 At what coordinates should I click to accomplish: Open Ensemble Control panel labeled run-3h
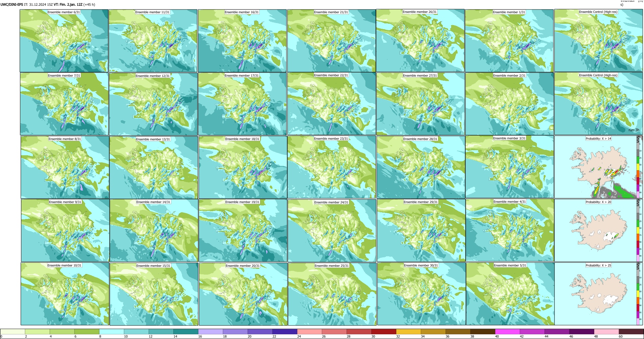(x=598, y=104)
